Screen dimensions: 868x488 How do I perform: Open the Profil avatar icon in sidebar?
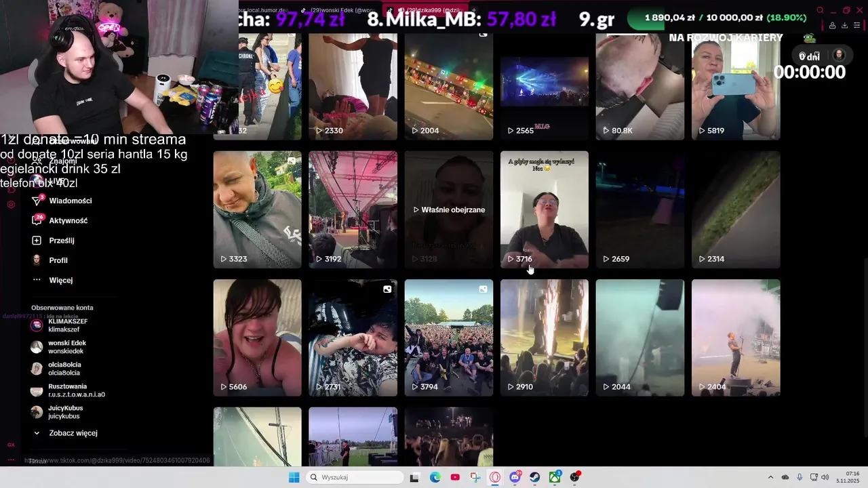pyautogui.click(x=37, y=260)
